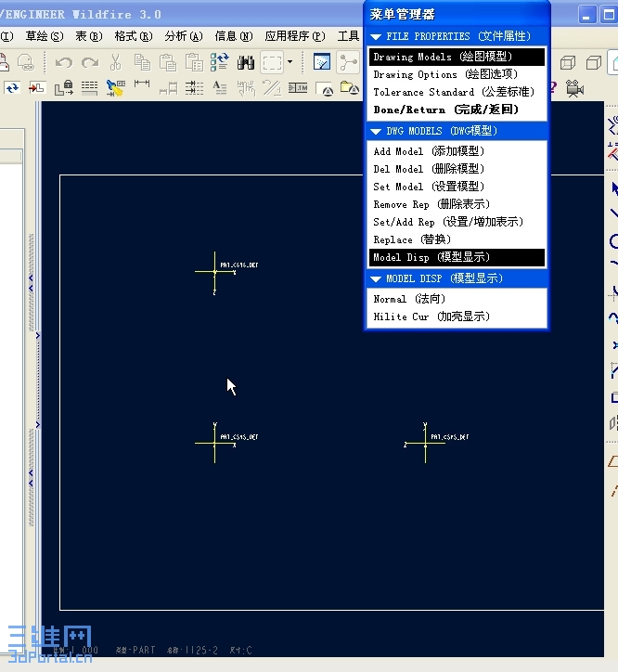Image resolution: width=618 pixels, height=672 pixels.
Task: Click the hidden-line cube display icon
Action: tap(594, 62)
